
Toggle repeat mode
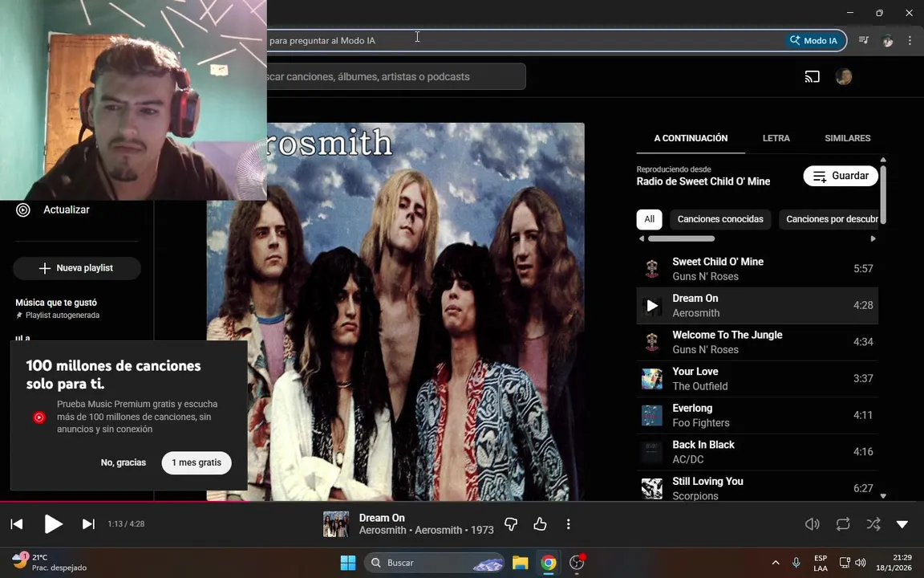[x=843, y=523]
